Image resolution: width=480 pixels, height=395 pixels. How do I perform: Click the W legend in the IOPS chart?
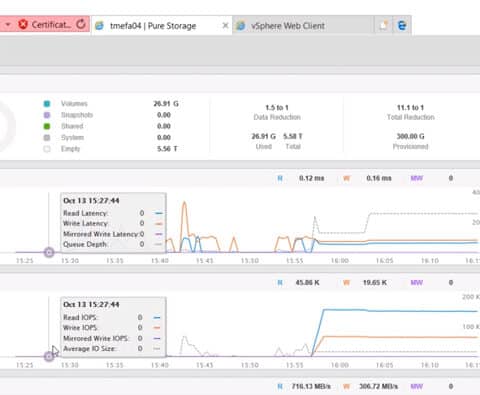tap(347, 283)
